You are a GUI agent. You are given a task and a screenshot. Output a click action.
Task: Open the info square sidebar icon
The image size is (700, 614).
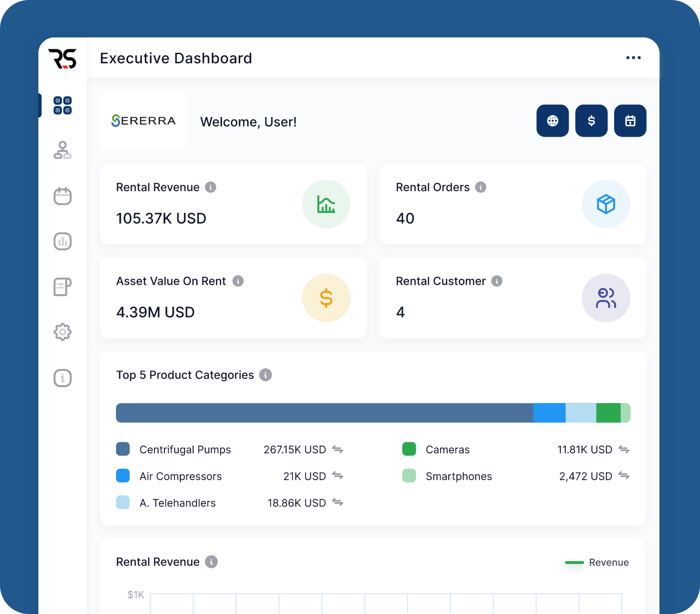(62, 378)
